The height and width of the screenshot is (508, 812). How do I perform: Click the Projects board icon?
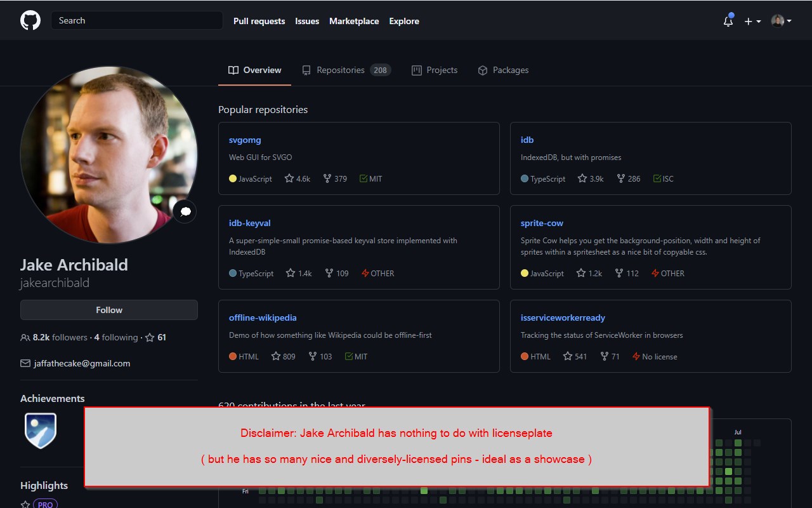click(x=416, y=70)
